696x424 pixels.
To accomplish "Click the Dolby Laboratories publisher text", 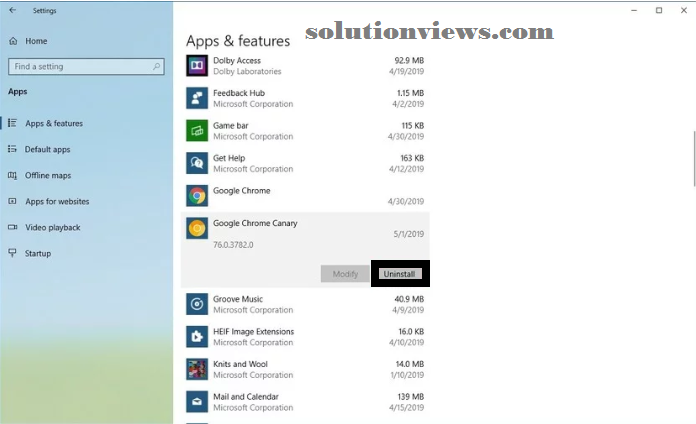I will coord(247,71).
